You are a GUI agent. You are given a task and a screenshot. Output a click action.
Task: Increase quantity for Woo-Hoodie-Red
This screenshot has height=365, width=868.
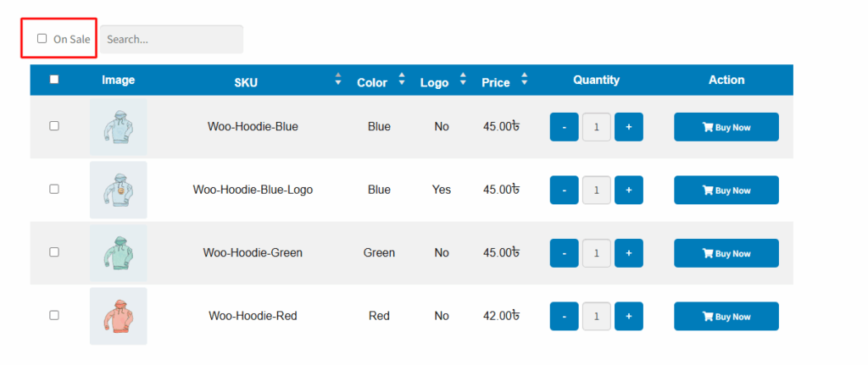click(x=629, y=317)
